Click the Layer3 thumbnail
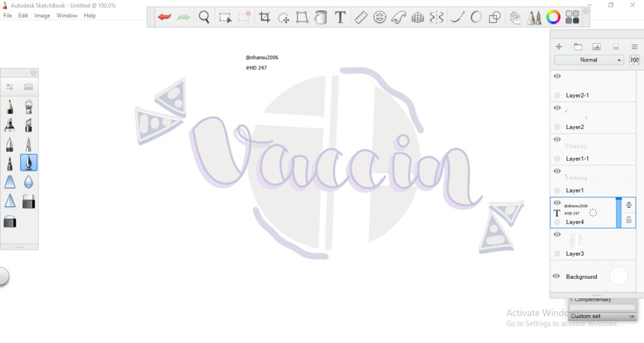Screen dimensions: 644x343 (575, 240)
